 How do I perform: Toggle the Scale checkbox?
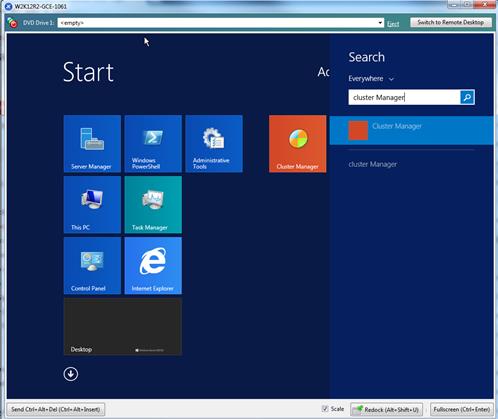(x=325, y=409)
